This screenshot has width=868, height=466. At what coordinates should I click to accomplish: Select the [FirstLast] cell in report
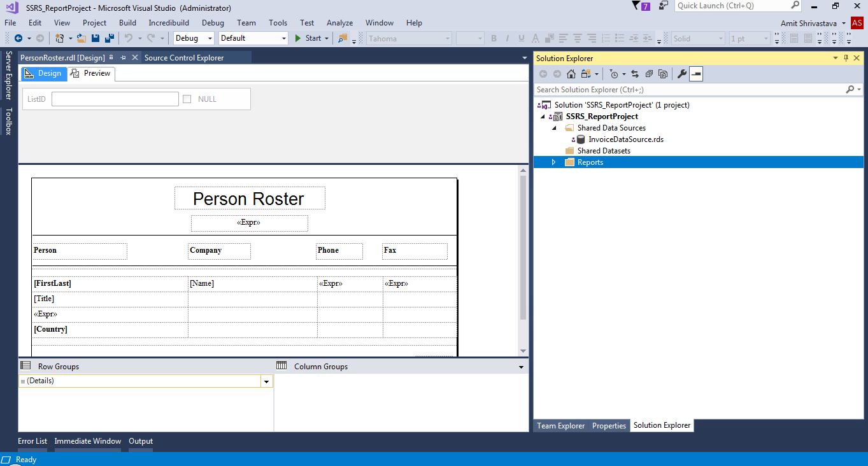(110, 284)
